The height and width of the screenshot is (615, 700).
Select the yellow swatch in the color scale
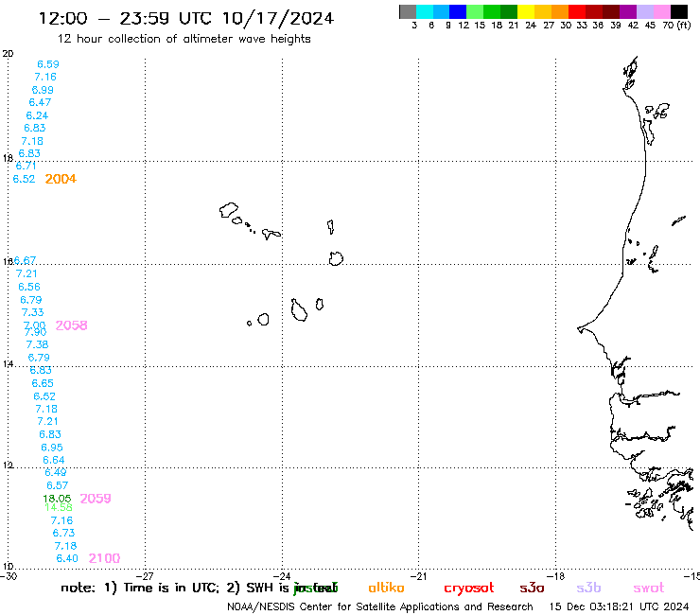coord(526,11)
